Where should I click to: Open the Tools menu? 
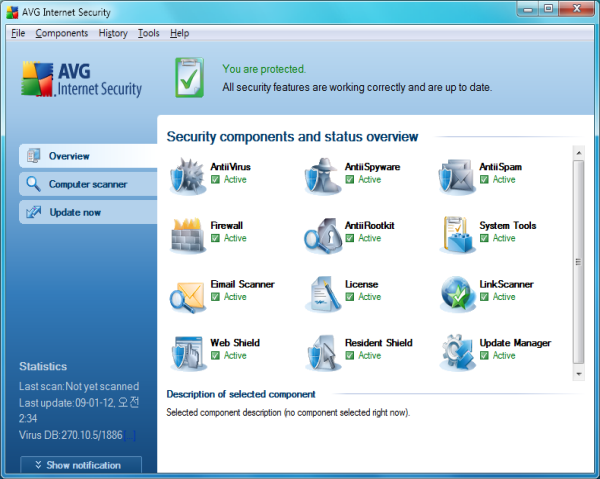point(148,33)
